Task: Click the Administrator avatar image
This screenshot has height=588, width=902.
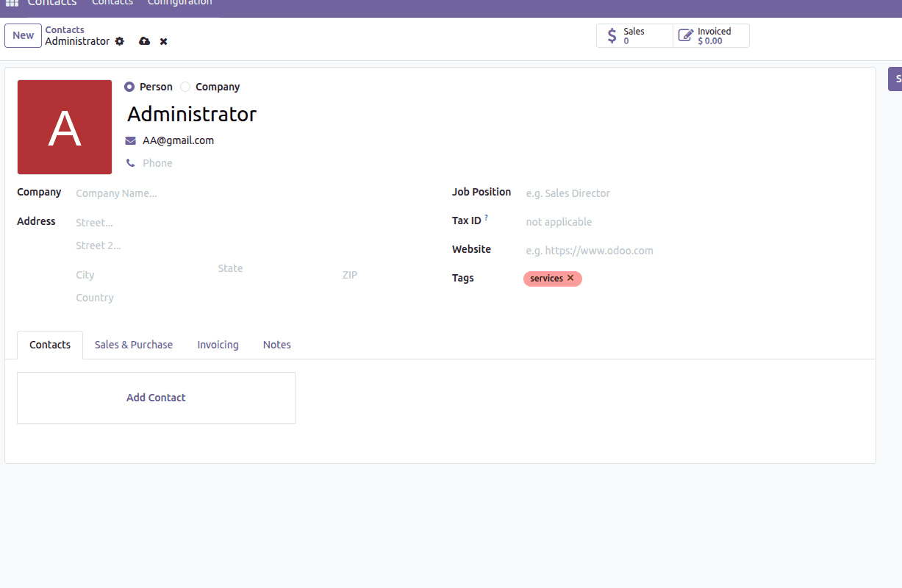Action: pos(64,127)
